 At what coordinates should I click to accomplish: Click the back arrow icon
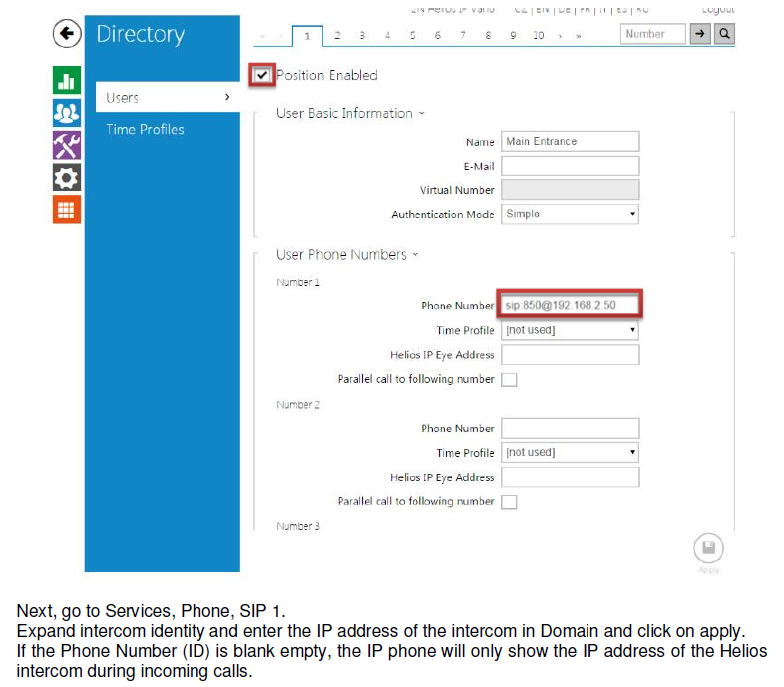click(x=67, y=34)
